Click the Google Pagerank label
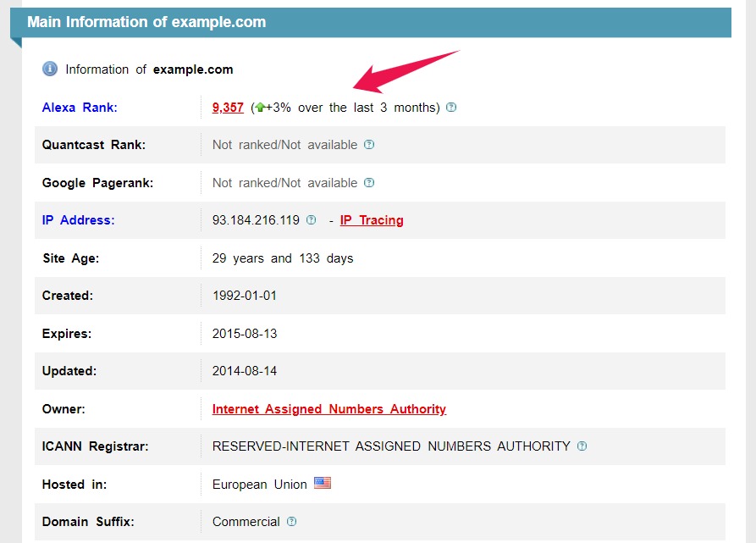The width and height of the screenshot is (756, 543). [x=97, y=183]
